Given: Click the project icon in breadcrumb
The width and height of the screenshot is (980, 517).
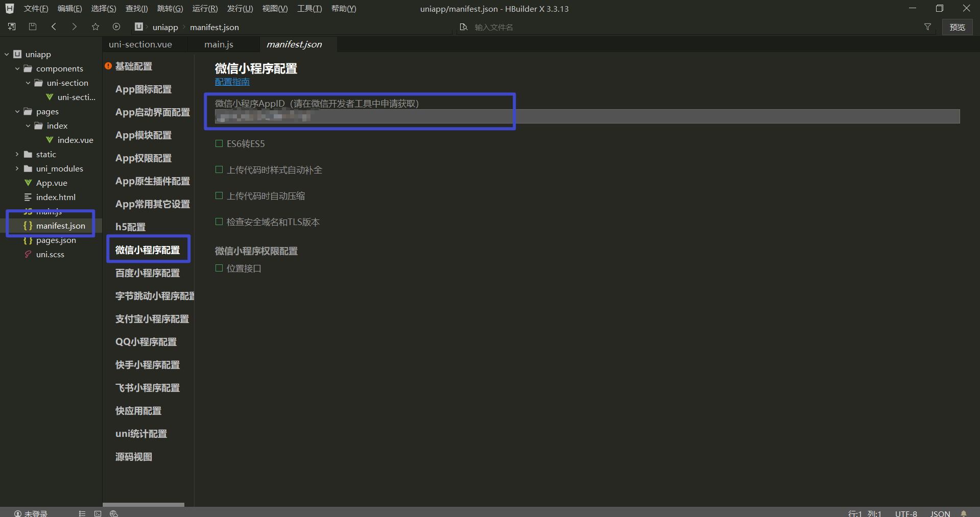Looking at the screenshot, I should coord(139,27).
